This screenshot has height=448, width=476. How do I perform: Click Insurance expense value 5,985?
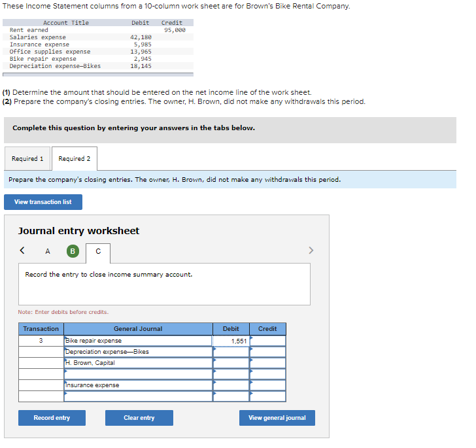143,44
